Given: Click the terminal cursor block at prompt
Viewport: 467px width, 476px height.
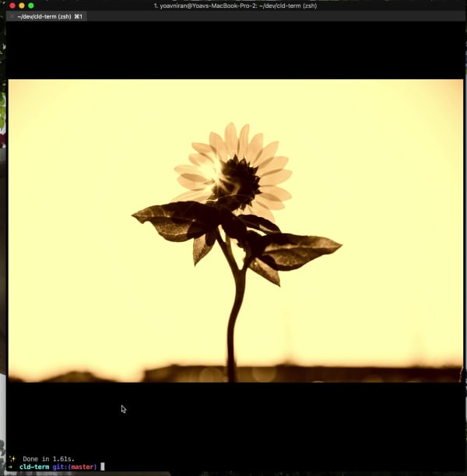Looking at the screenshot, I should (x=103, y=467).
